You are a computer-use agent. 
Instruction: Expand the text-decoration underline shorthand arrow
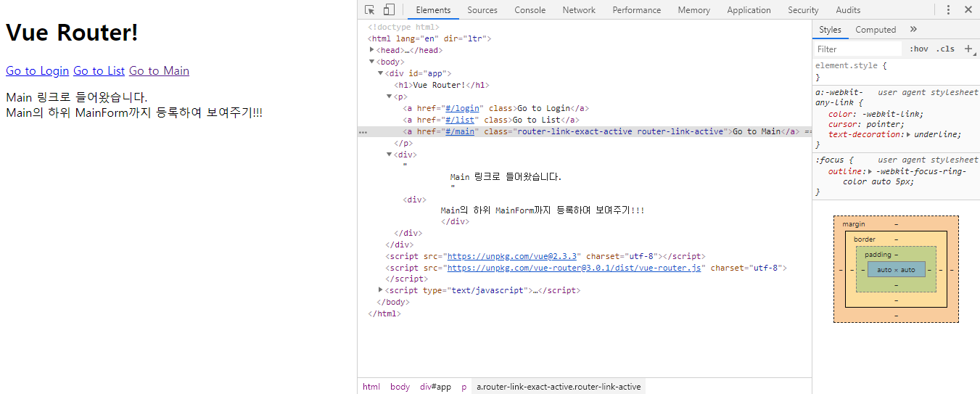[x=909, y=134]
